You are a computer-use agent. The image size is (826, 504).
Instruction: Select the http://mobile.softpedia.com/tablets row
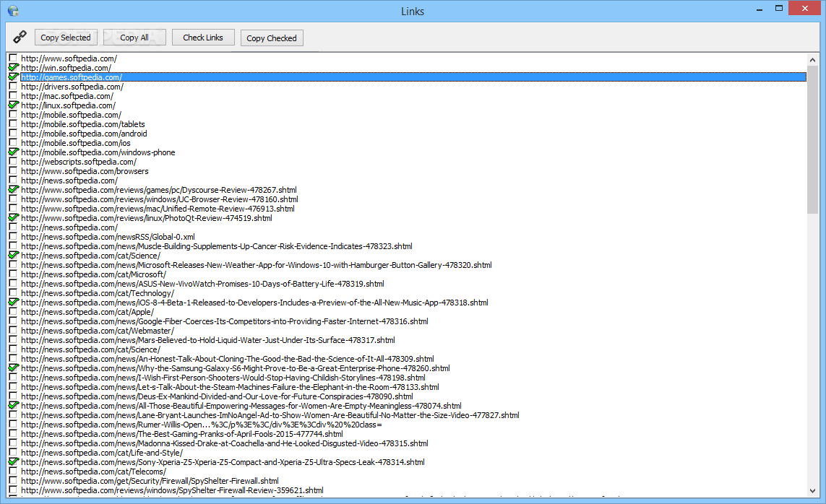click(82, 124)
